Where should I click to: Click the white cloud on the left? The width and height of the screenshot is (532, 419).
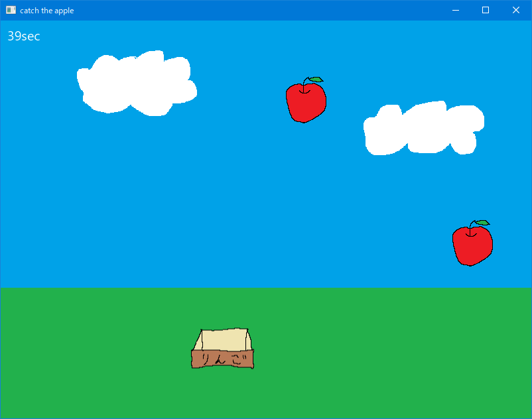click(x=136, y=84)
